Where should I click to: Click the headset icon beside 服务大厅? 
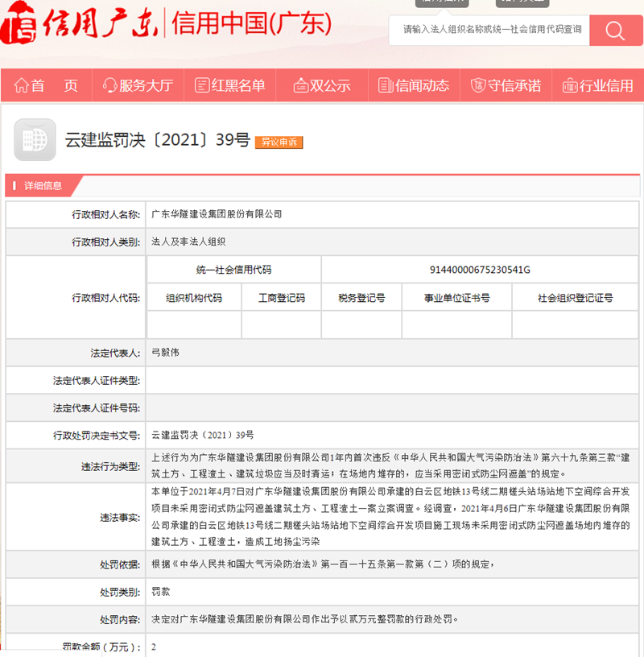(x=109, y=85)
